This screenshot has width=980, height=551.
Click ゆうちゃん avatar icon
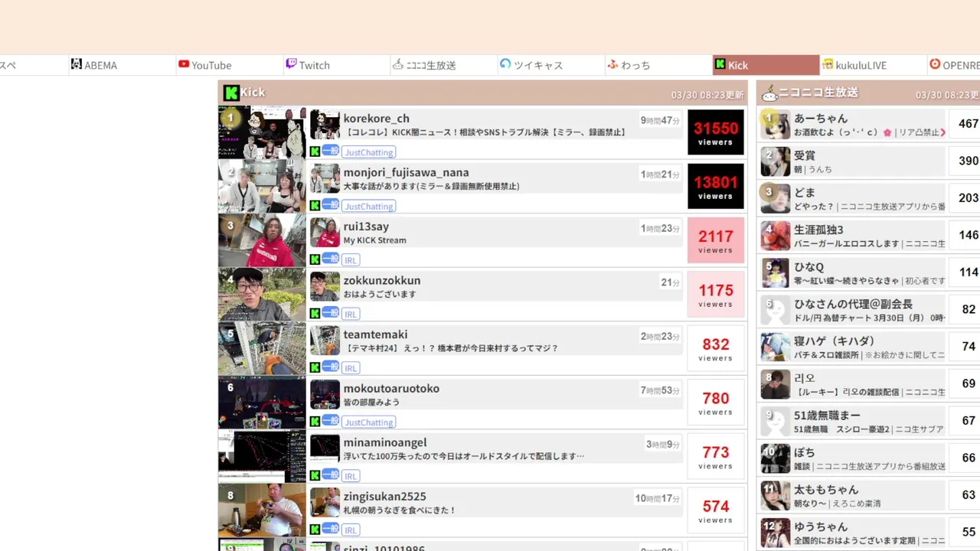tap(775, 533)
